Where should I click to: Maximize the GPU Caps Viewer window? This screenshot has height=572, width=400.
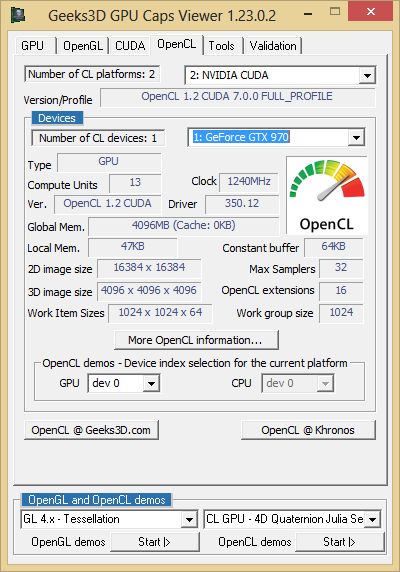[335, 12]
